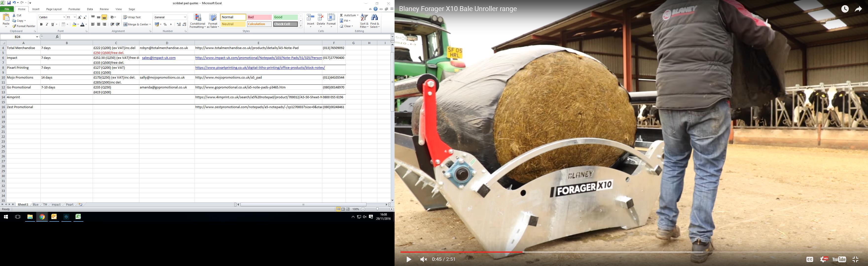Apply the Check Cell style
Viewport: 868px width, 266px height.
[x=285, y=24]
